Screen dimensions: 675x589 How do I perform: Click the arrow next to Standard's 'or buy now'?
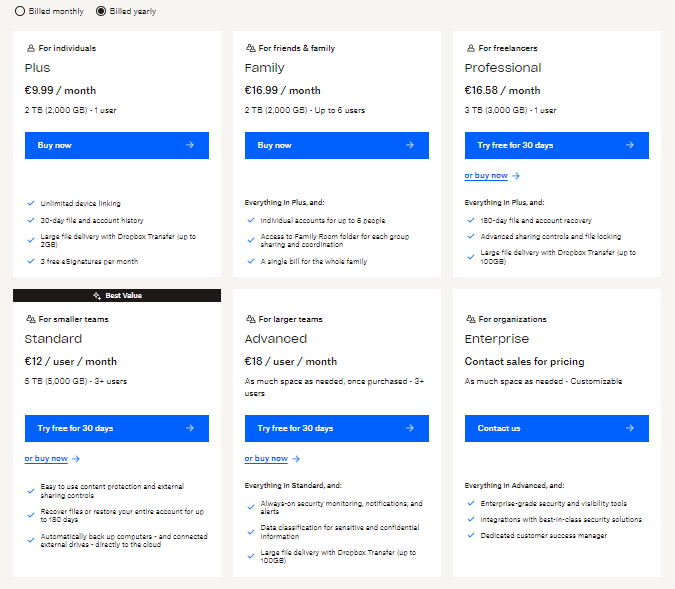(x=76, y=459)
